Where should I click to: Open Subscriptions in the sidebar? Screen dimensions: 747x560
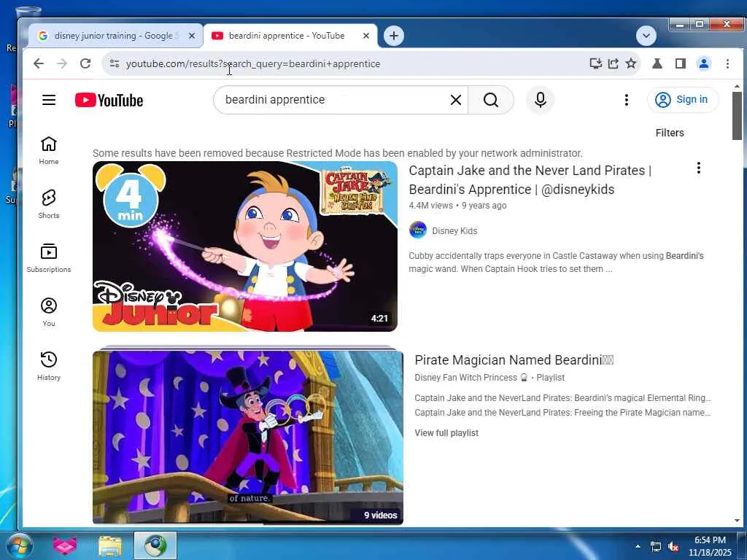tap(49, 258)
